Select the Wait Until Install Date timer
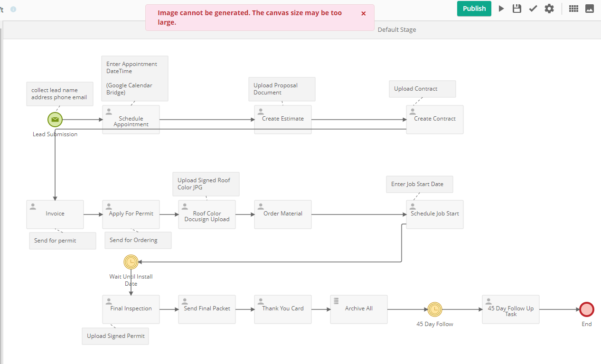This screenshot has width=601, height=364. coord(131,262)
